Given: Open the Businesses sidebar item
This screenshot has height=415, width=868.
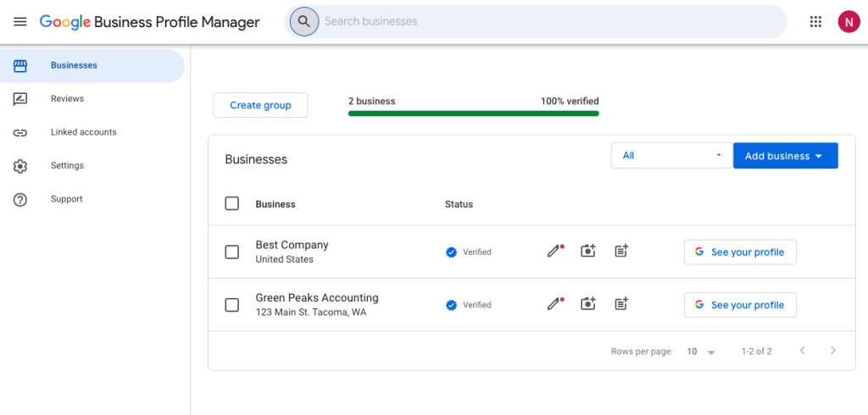Looking at the screenshot, I should [92, 66].
